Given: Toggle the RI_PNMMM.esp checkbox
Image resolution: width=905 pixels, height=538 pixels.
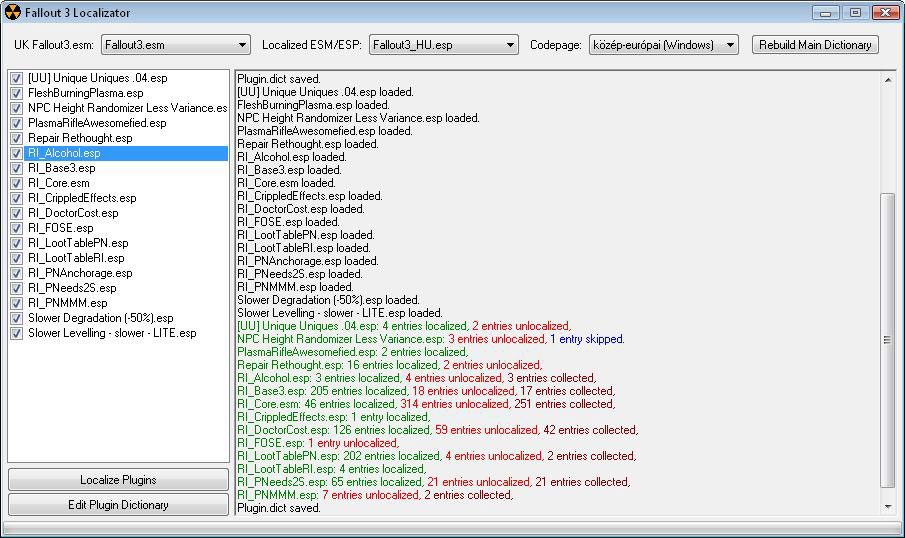Looking at the screenshot, I should pos(17,303).
